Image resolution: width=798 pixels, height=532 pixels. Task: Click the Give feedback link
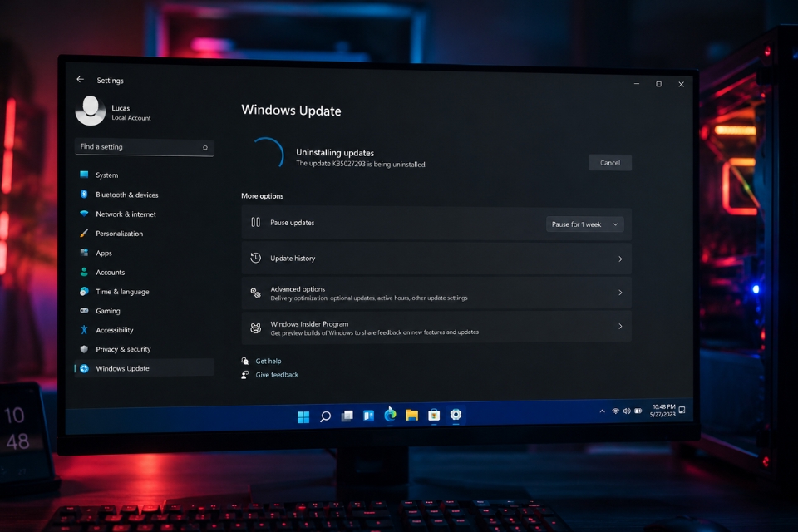tap(277, 374)
